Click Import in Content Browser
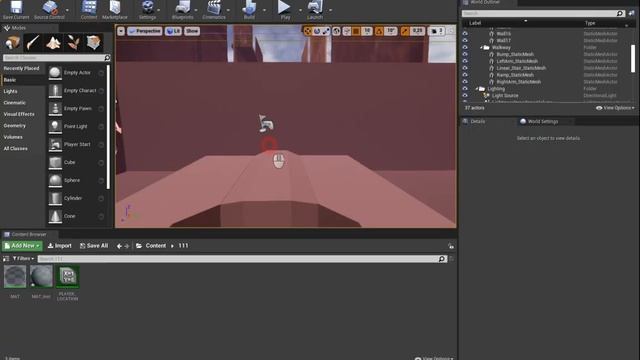Screen dimensions: 640x360 [60, 246]
